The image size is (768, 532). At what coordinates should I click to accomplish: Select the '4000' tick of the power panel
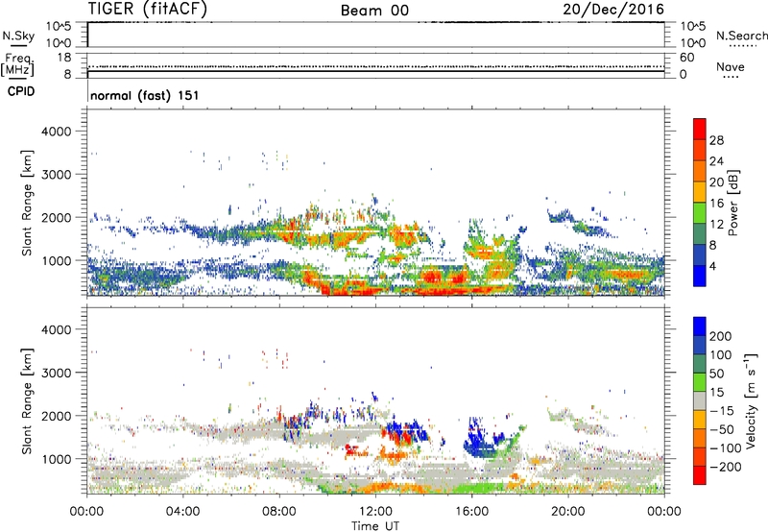point(56,132)
